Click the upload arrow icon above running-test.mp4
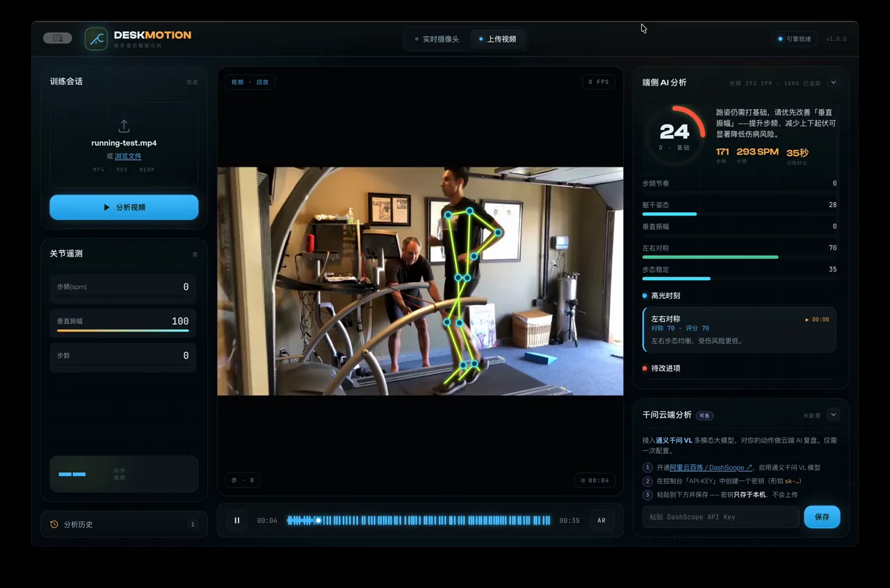This screenshot has width=890, height=588. pyautogui.click(x=124, y=126)
